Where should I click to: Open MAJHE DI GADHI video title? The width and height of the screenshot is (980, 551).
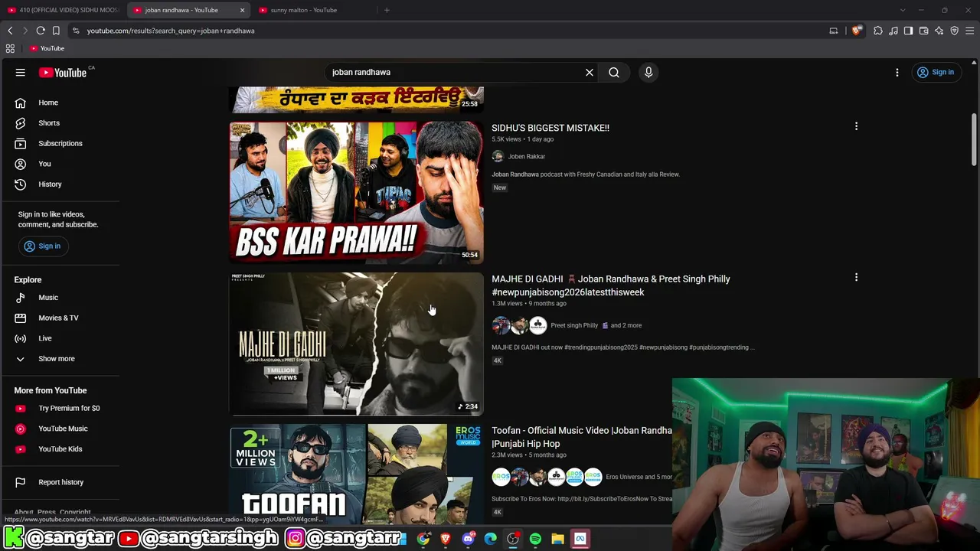tap(611, 285)
